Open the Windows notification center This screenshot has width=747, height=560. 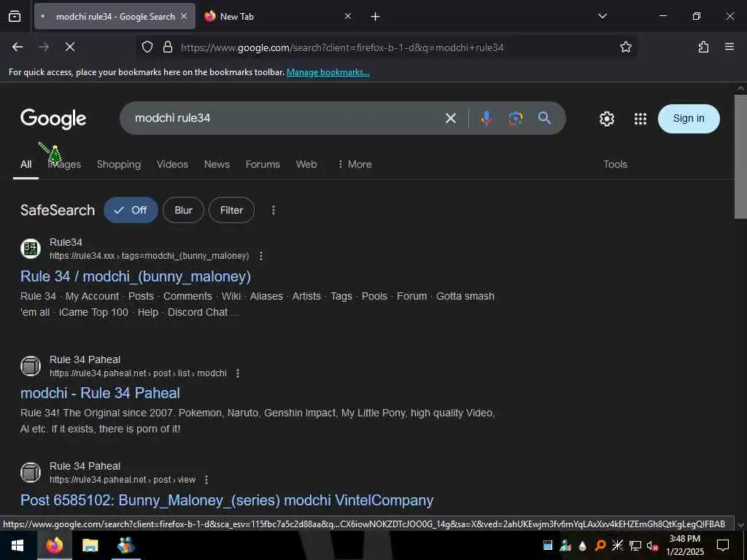coord(723,545)
